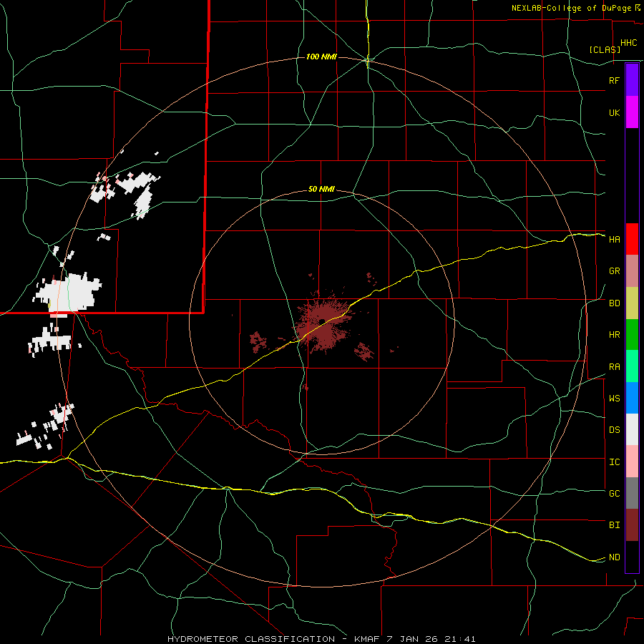This screenshot has width=644, height=644.
Task: Click the purple RF color swatch in legend
Action: tap(632, 80)
